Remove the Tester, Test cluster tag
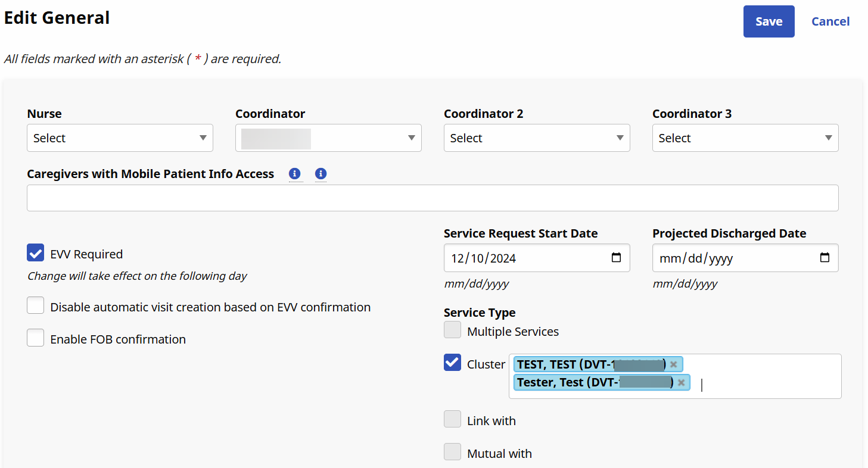 tap(681, 382)
